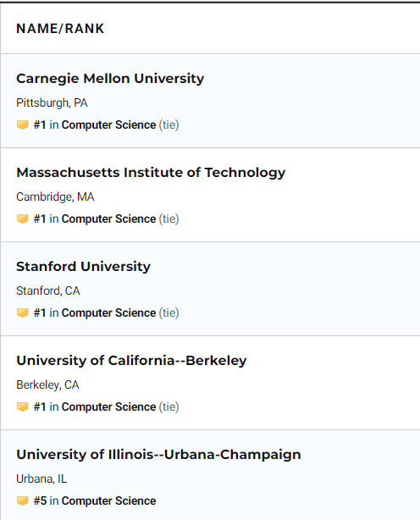Click the badge icon beside MIT's #1 ranking

23,219
